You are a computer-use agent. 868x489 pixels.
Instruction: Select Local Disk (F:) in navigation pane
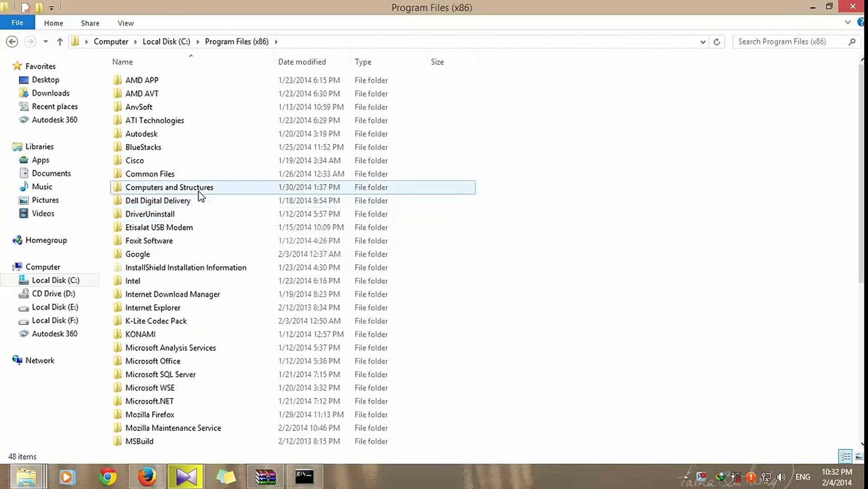[x=55, y=320]
